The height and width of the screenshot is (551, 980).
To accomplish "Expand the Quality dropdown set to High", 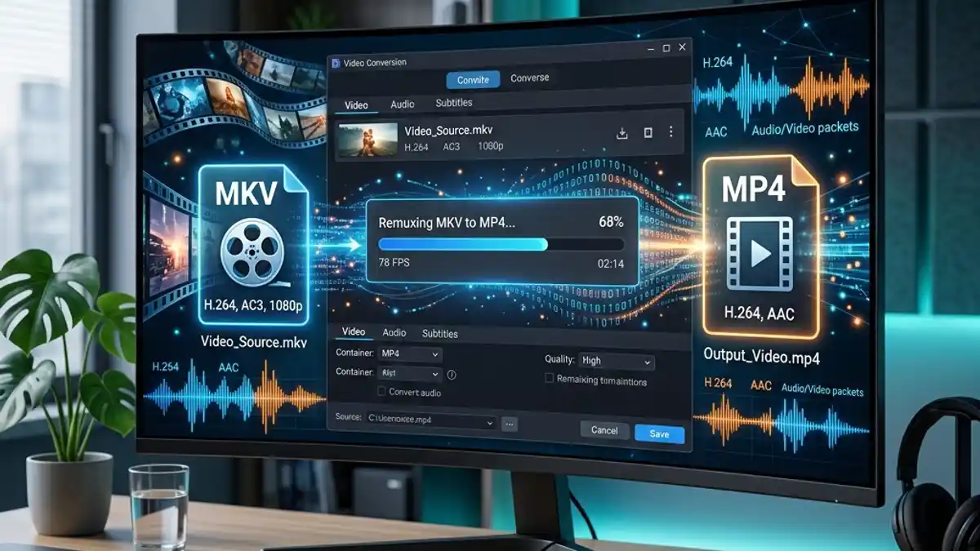I will [617, 361].
